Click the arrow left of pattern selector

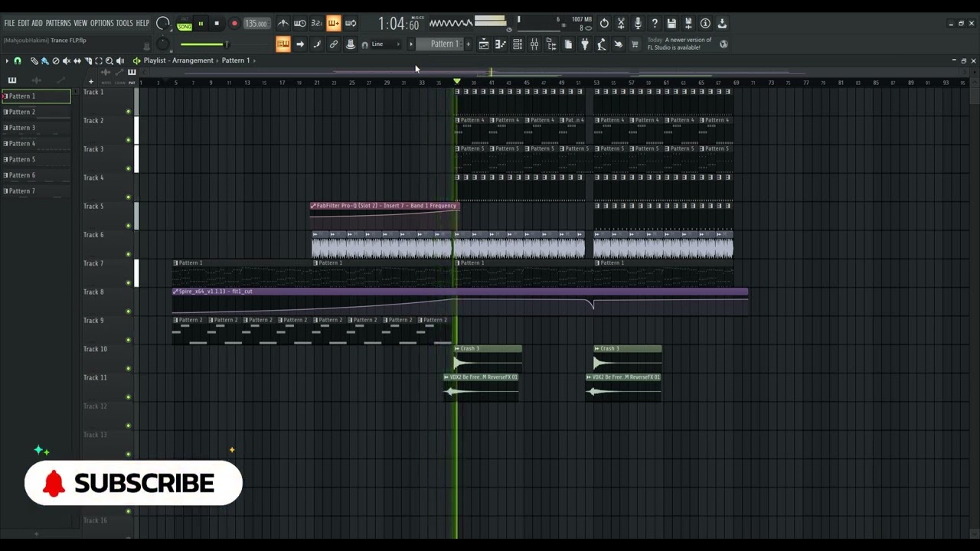tap(411, 44)
